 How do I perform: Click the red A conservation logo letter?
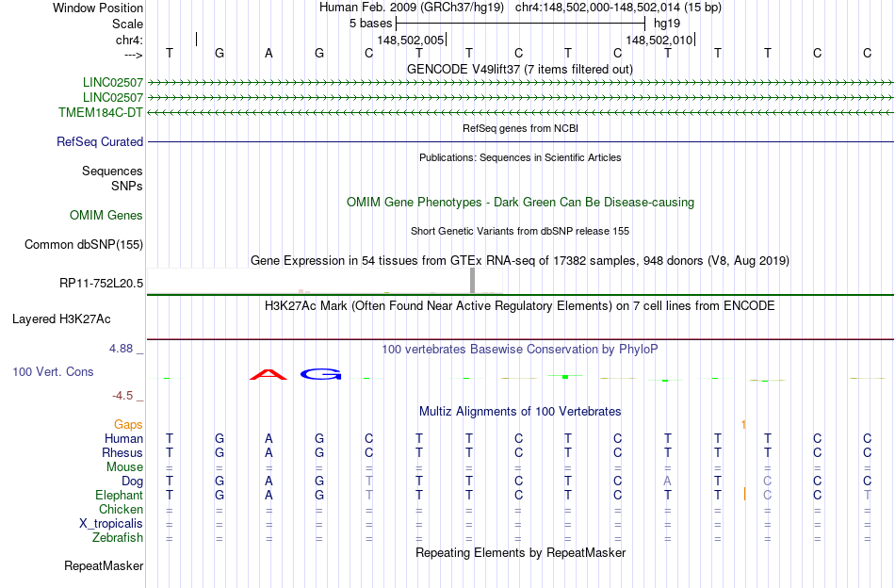point(268,374)
